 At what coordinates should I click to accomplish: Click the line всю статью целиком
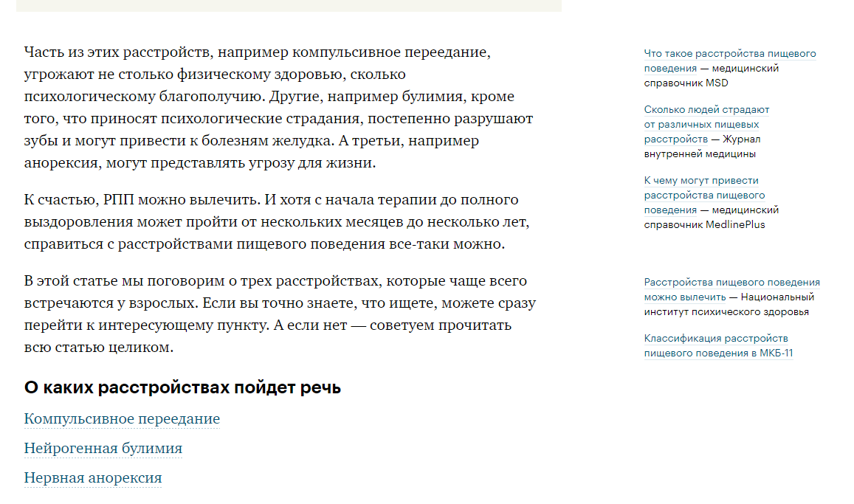[x=99, y=348]
